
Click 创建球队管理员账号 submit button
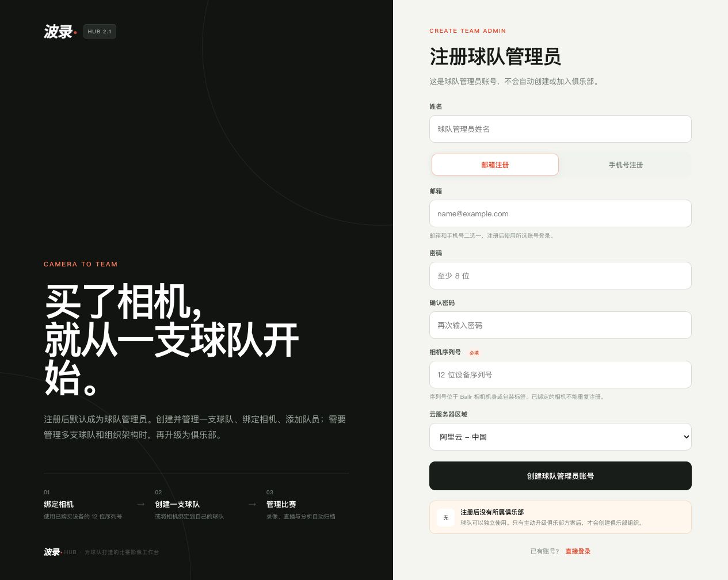560,476
